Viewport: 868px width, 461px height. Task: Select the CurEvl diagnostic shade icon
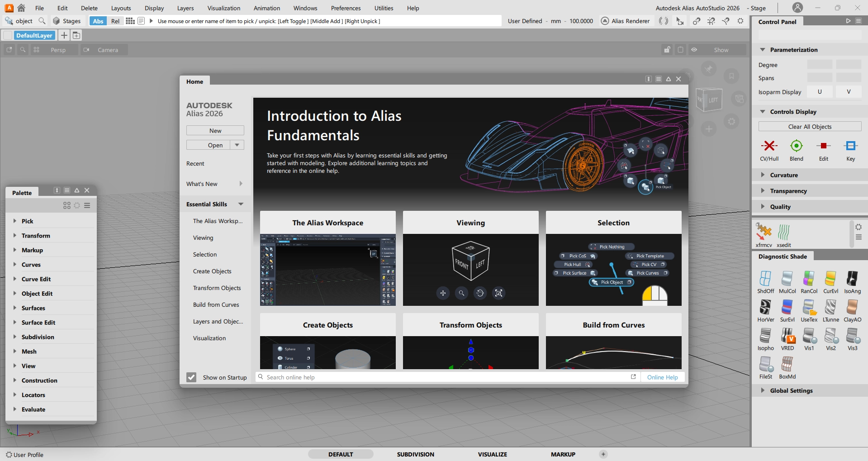click(830, 278)
